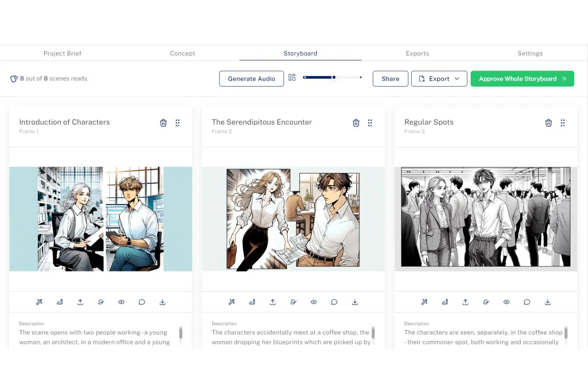Select the Storyboard tab
This screenshot has width=588, height=392.
point(300,53)
